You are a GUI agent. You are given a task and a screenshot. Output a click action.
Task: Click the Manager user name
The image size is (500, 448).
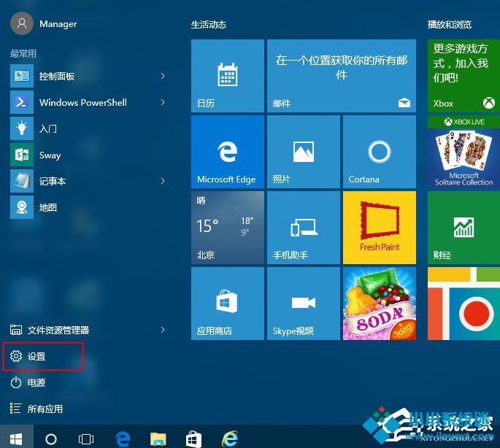click(58, 24)
